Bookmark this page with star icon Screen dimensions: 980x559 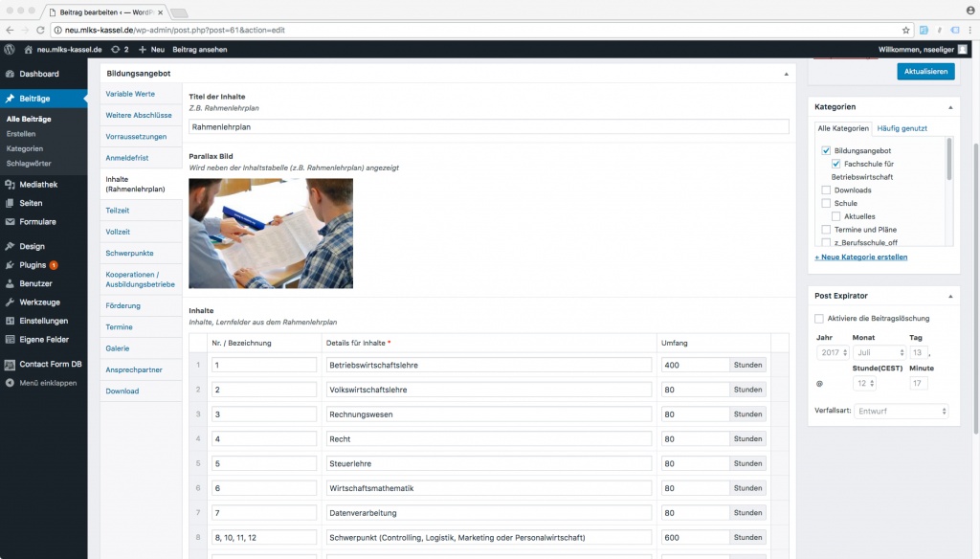905,30
